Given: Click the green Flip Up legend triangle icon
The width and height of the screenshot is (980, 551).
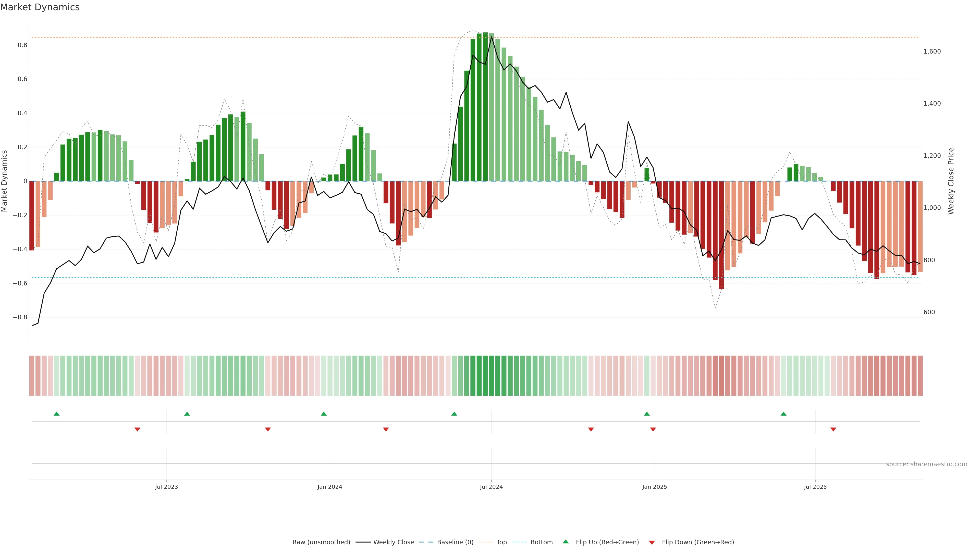Looking at the screenshot, I should pyautogui.click(x=566, y=542).
